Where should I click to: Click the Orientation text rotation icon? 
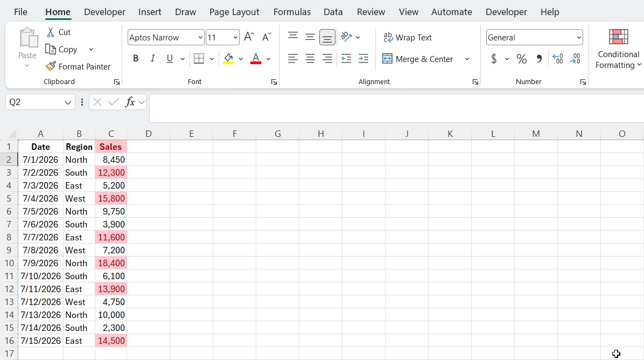tap(346, 37)
